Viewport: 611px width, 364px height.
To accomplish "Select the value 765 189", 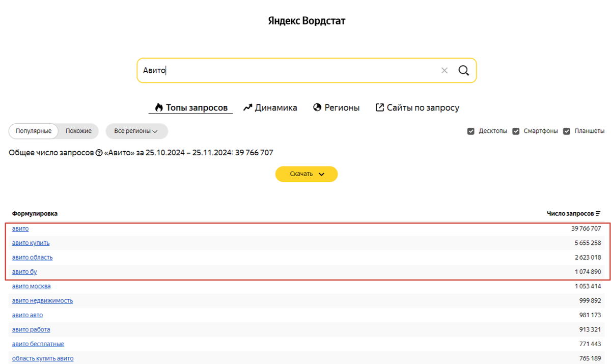I will point(591,358).
